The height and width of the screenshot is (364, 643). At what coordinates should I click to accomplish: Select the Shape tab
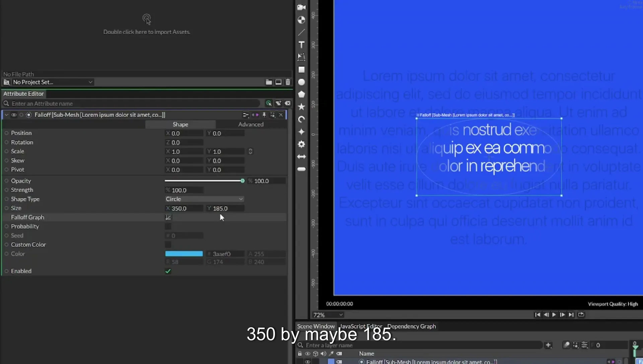(180, 124)
